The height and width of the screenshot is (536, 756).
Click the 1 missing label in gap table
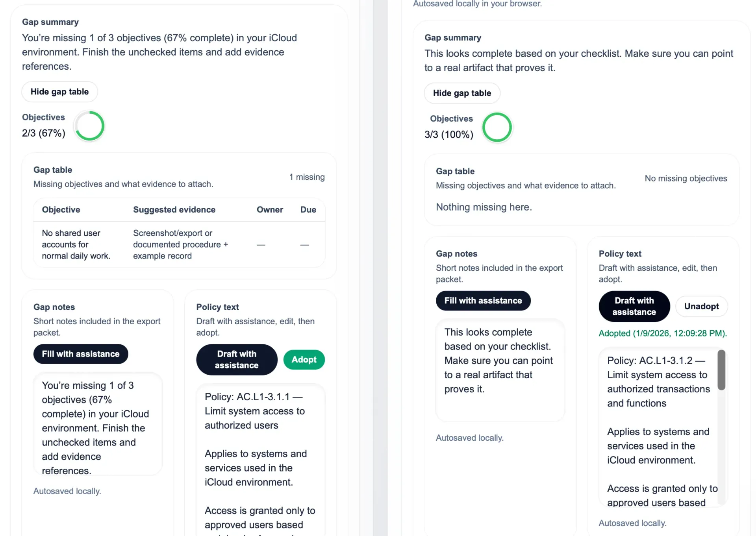tap(307, 177)
